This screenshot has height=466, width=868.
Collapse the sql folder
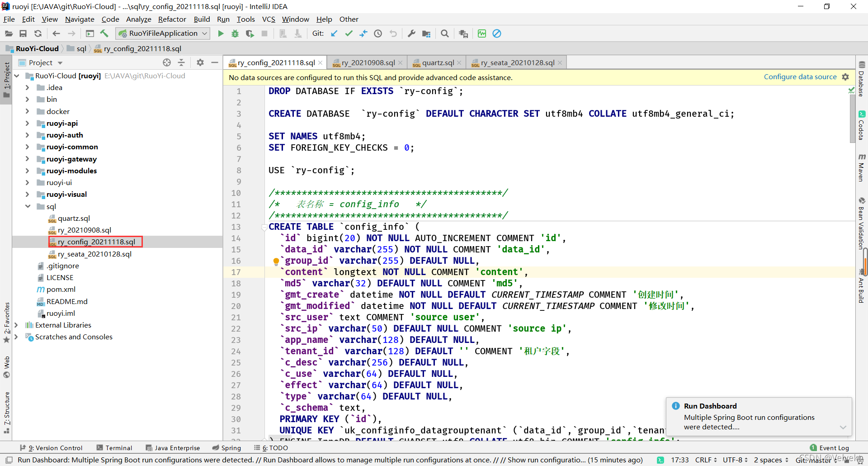(27, 206)
